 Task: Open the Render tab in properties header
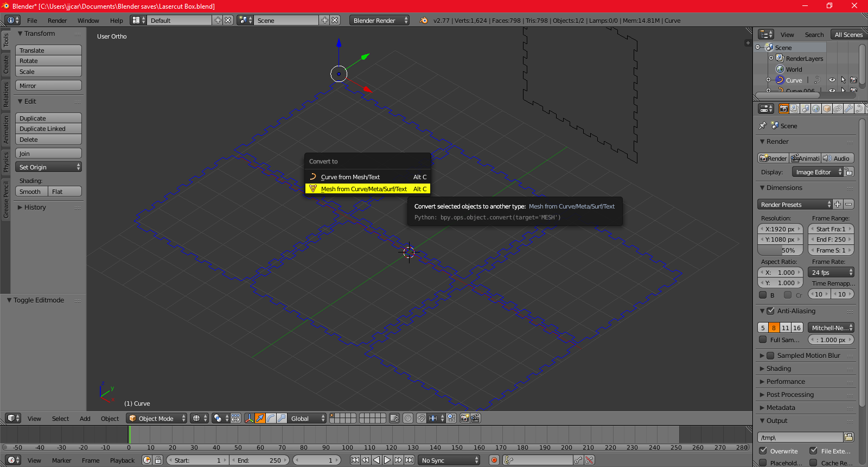[783, 109]
